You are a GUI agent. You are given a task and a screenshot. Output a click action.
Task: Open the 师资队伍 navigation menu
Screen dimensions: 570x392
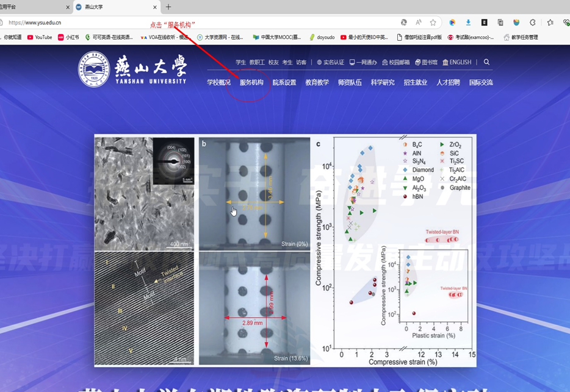click(350, 82)
